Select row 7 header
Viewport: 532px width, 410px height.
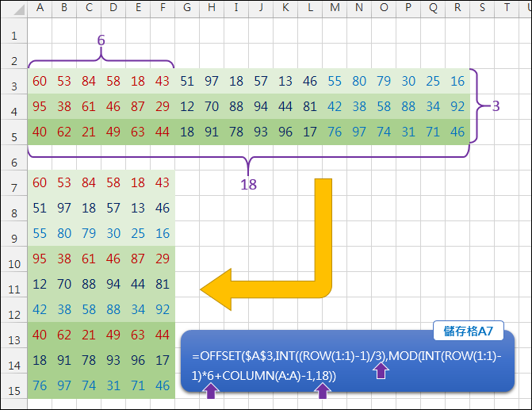(14, 183)
